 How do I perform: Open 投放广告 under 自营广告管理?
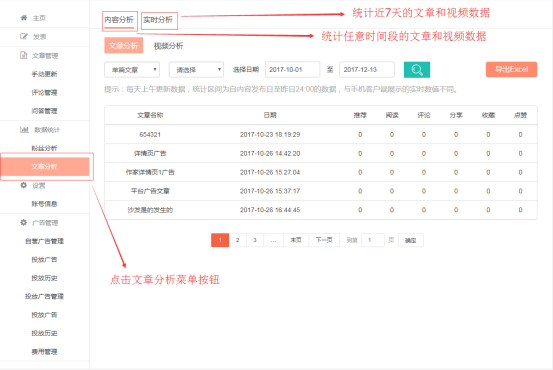click(x=44, y=260)
